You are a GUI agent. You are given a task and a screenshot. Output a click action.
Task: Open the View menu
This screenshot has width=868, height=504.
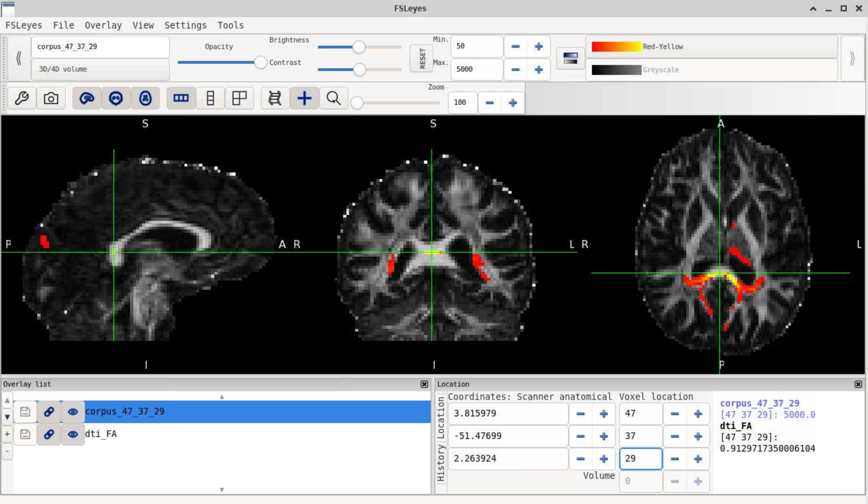click(143, 25)
